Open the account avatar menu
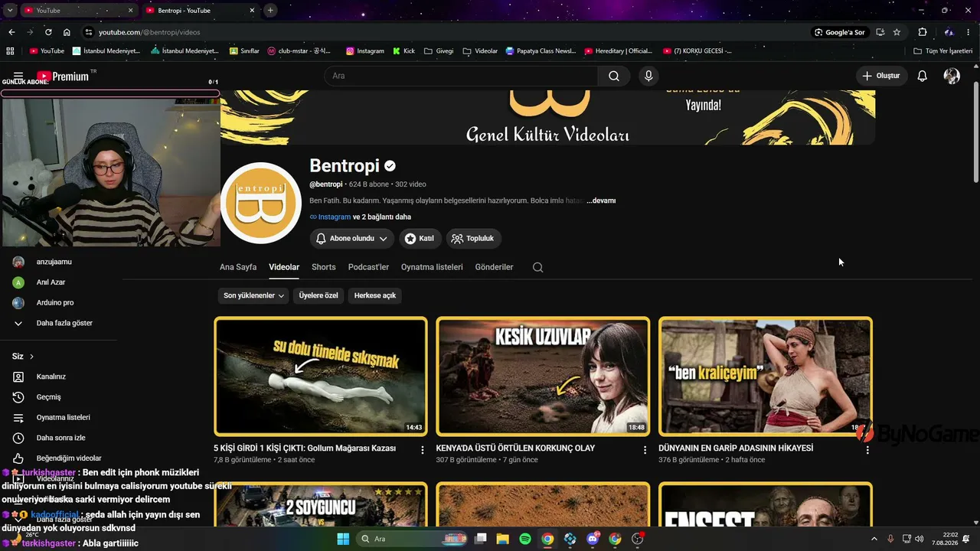 [x=952, y=76]
